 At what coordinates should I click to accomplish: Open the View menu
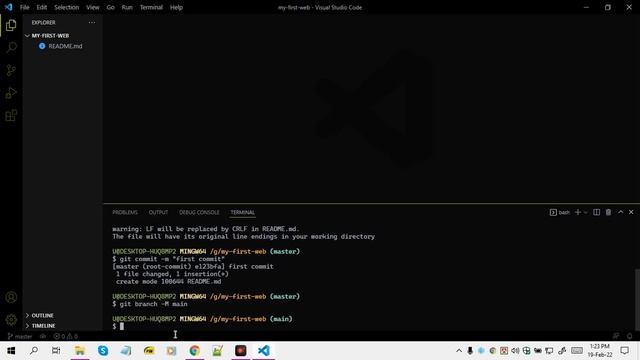coord(93,7)
